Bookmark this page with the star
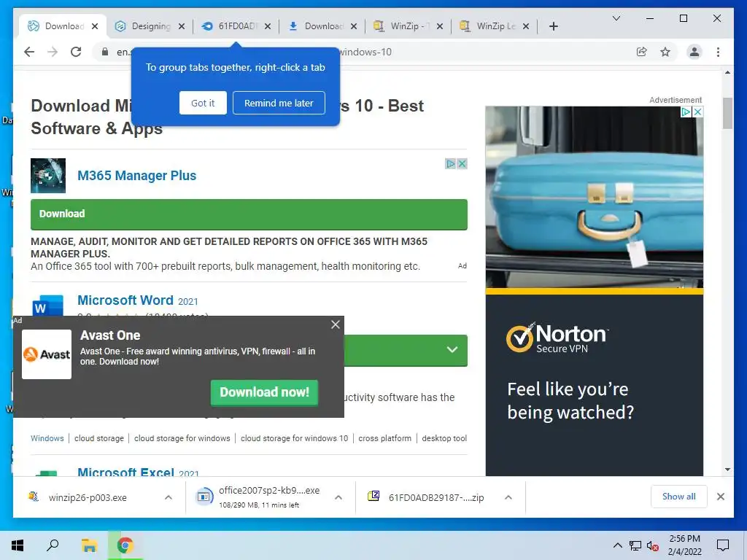 (x=665, y=52)
